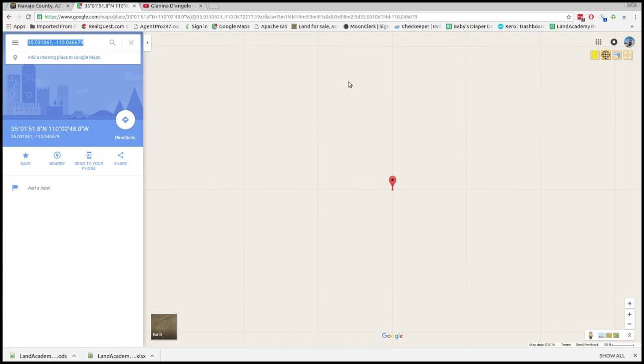Click the show my location button
The width and height of the screenshot is (644, 364).
coord(630,304)
